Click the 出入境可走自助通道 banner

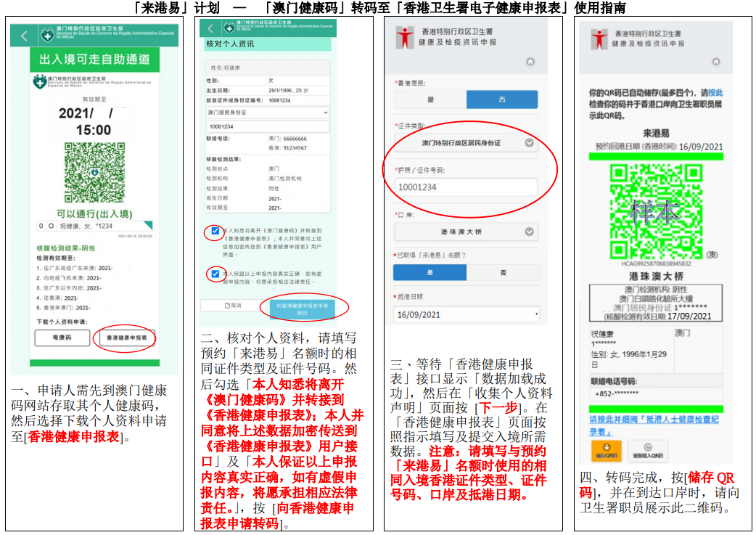point(94,60)
